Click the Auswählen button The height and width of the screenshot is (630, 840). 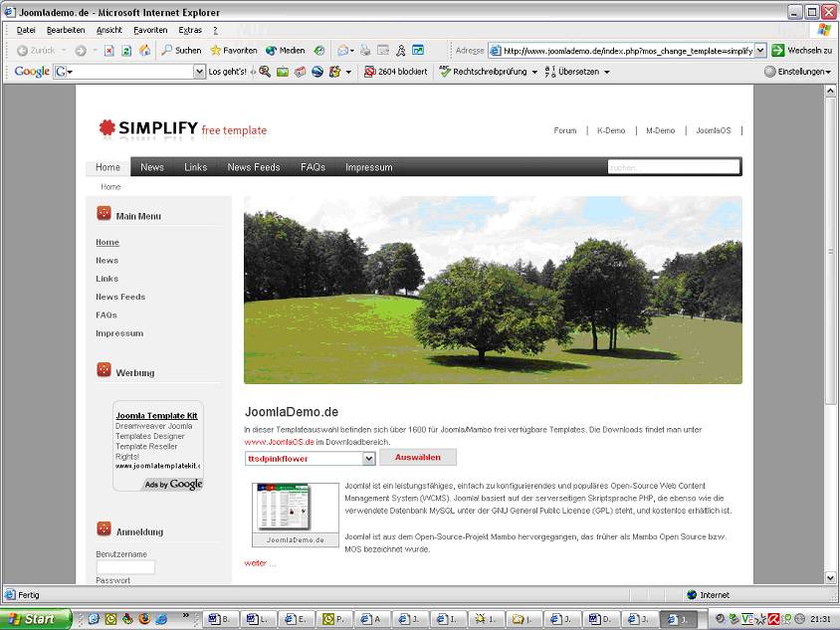point(418,458)
